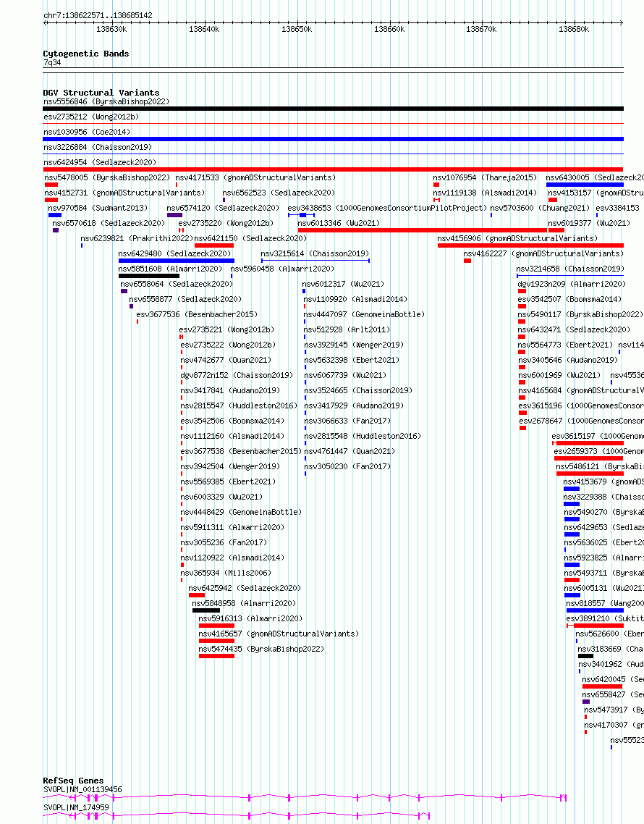Screen dimensions: 644x824
Task: Select nsv4742677 (Quan2021) label
Action: (x=226, y=361)
